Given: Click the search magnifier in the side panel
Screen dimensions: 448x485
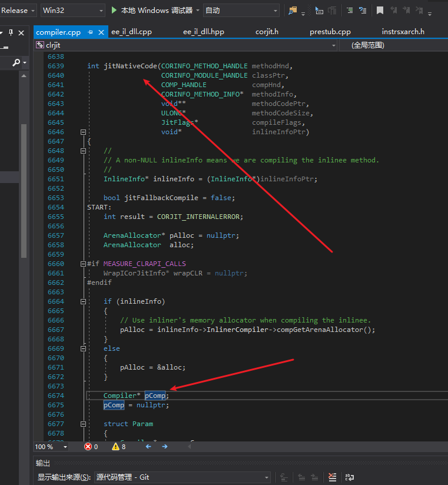Looking at the screenshot, I should pyautogui.click(x=16, y=63).
